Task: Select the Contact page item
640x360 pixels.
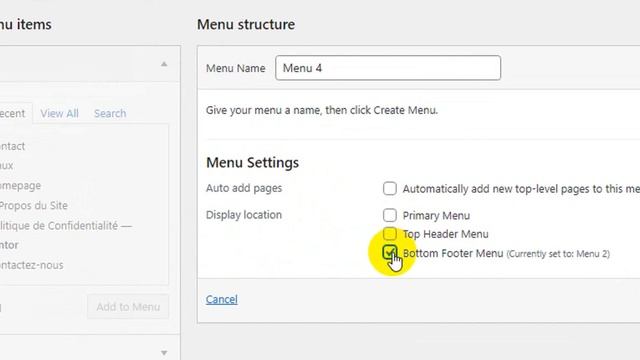Action: click(x=12, y=146)
